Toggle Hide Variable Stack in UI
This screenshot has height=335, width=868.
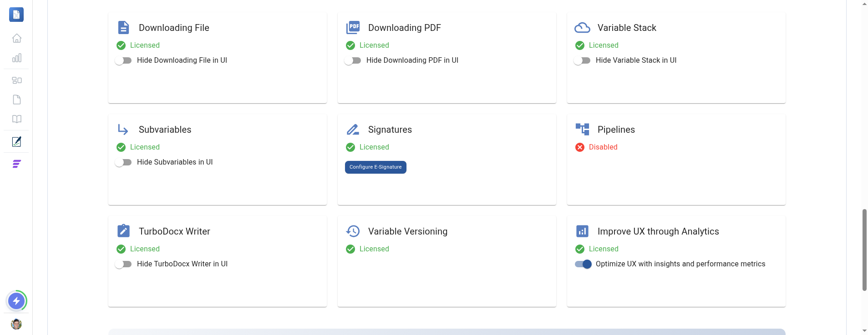[x=582, y=60]
